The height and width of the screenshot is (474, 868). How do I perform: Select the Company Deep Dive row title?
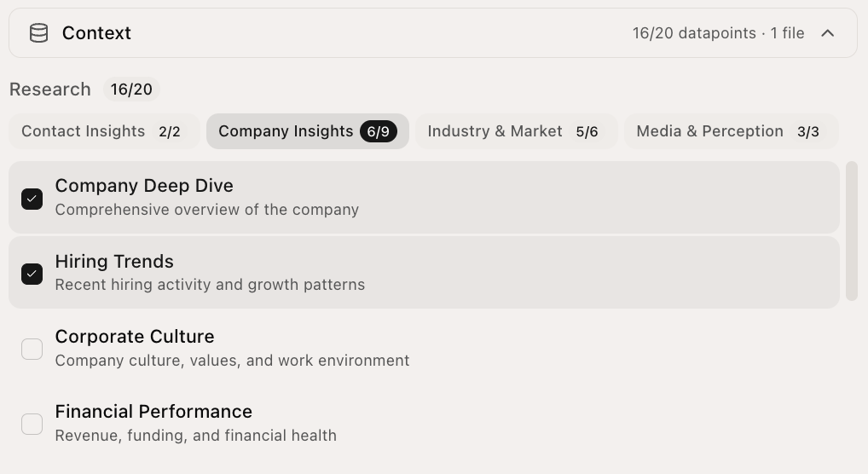click(144, 186)
